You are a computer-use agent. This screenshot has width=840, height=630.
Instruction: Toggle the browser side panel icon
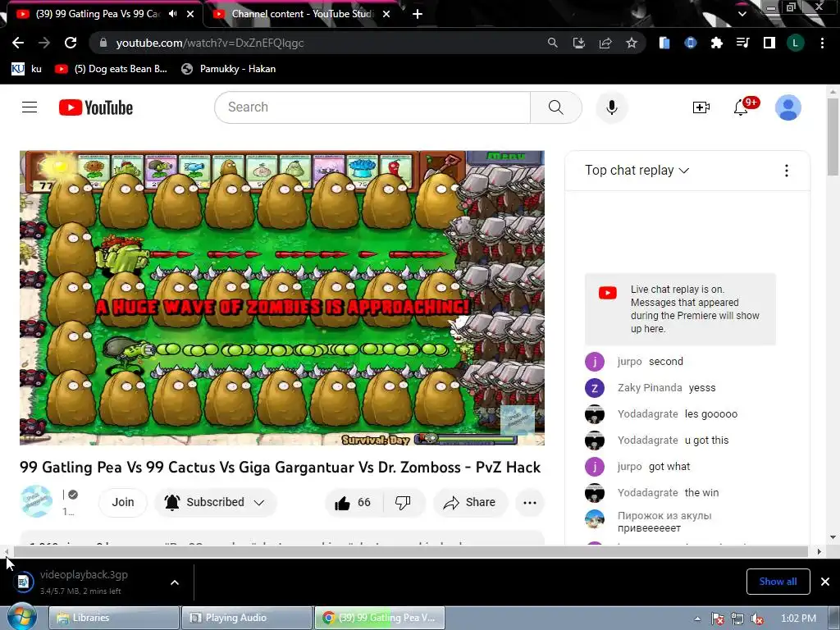click(769, 43)
